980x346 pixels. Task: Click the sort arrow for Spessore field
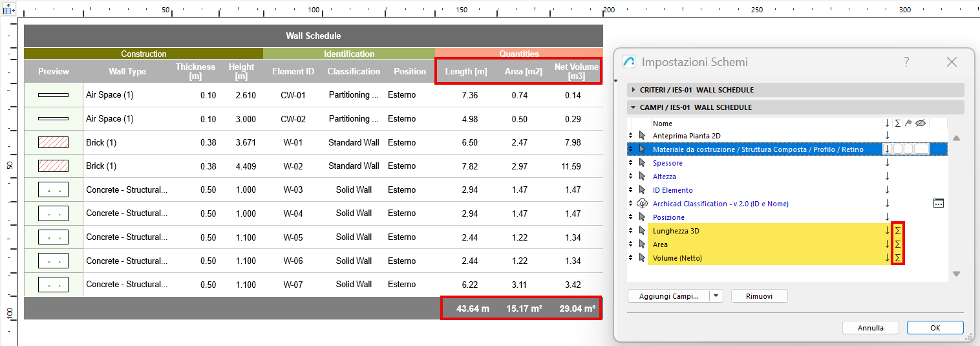(887, 163)
